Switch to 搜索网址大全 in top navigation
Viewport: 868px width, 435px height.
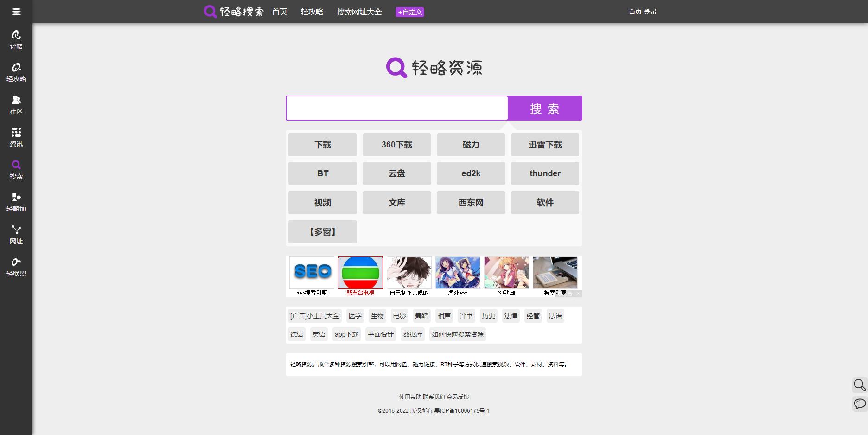pyautogui.click(x=359, y=12)
